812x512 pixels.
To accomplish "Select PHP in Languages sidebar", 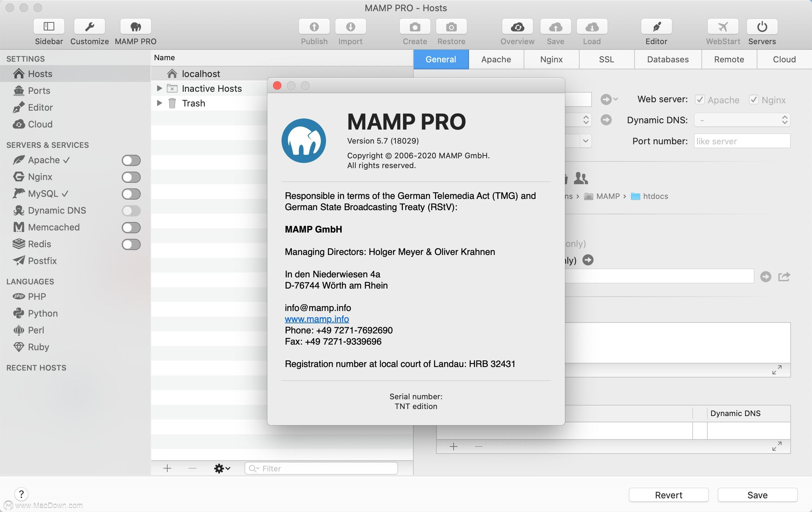I will click(37, 297).
